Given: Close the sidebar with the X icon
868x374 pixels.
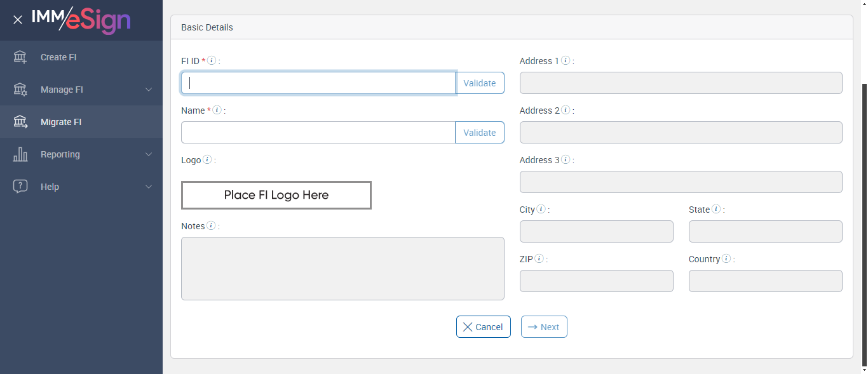Looking at the screenshot, I should coord(18,20).
